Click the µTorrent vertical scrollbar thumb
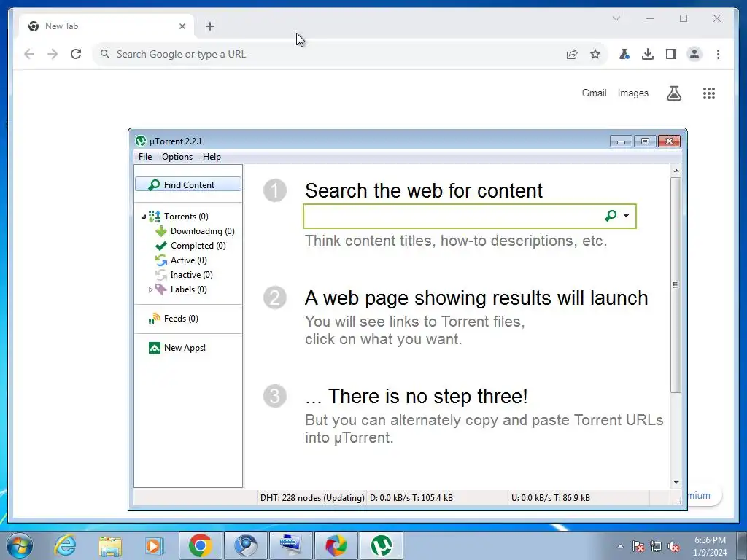The width and height of the screenshot is (747, 560). pos(676,285)
